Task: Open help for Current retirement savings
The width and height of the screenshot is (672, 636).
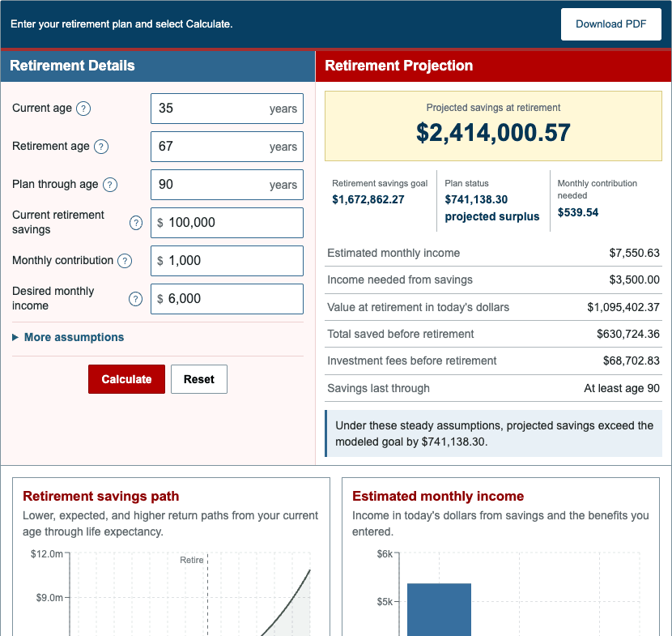Action: pyautogui.click(x=136, y=223)
